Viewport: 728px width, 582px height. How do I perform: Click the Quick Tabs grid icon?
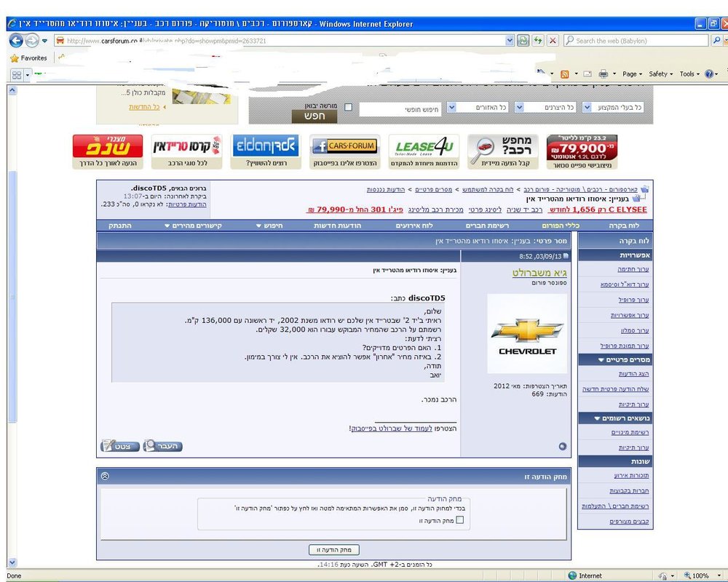pos(17,75)
